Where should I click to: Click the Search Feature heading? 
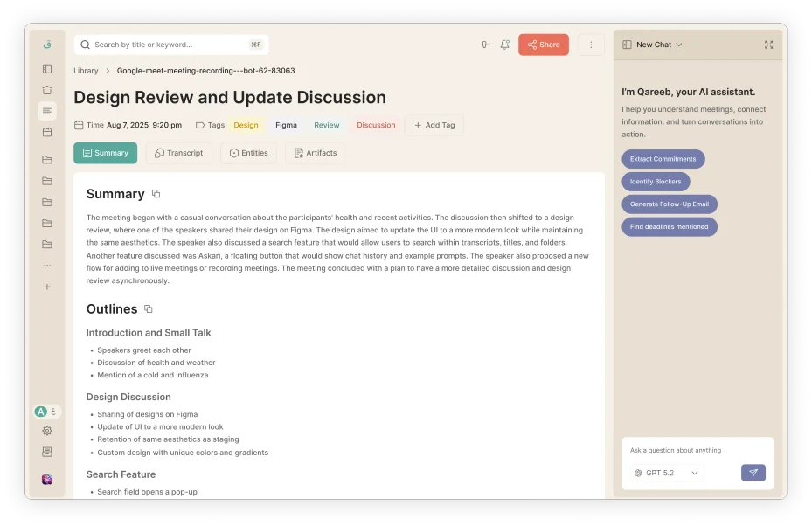click(x=121, y=474)
